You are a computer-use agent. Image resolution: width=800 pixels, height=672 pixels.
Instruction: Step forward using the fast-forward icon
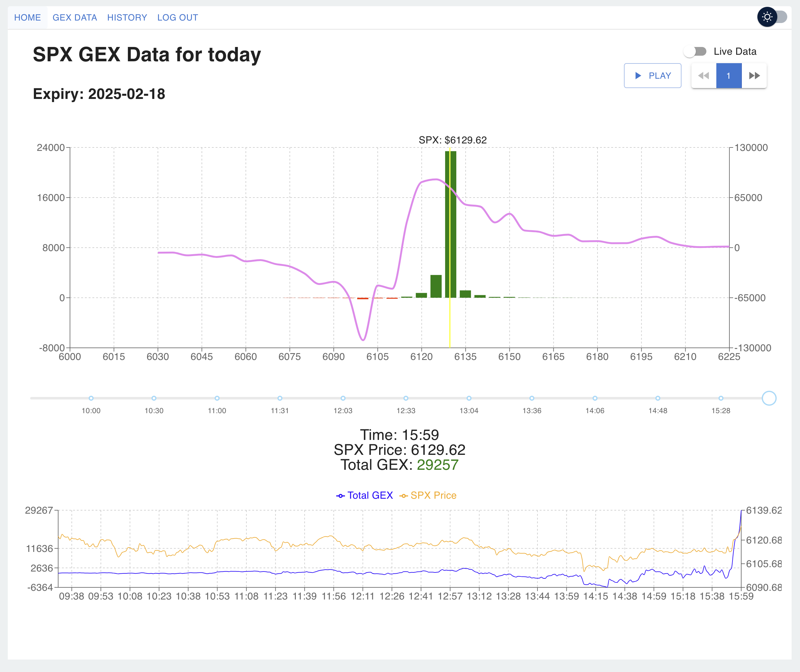tap(754, 75)
